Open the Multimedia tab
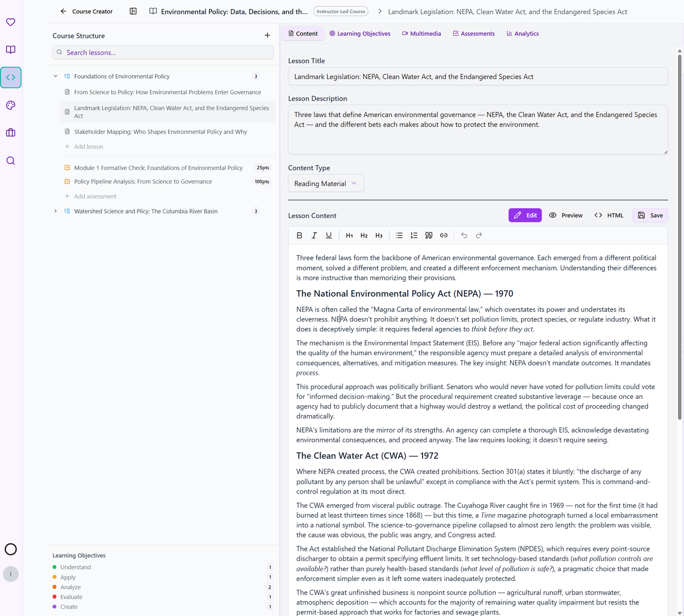Screen dimensions: 684x616 coord(422,33)
